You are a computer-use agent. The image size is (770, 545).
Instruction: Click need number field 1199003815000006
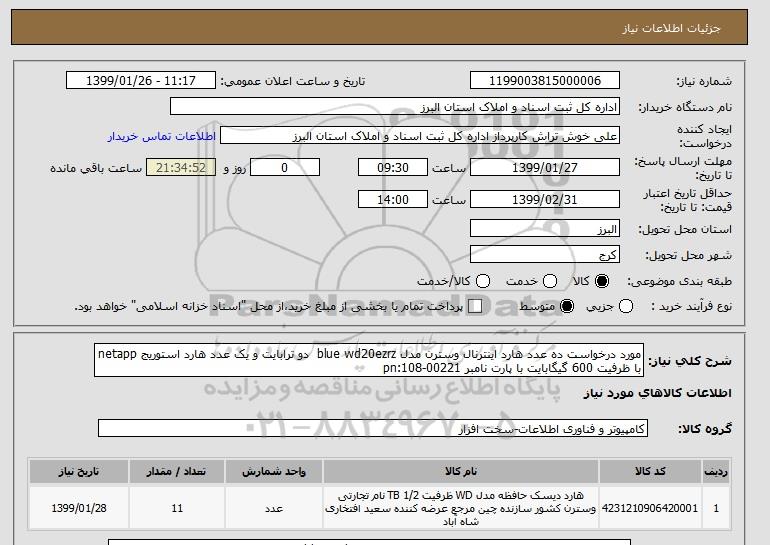click(x=545, y=81)
